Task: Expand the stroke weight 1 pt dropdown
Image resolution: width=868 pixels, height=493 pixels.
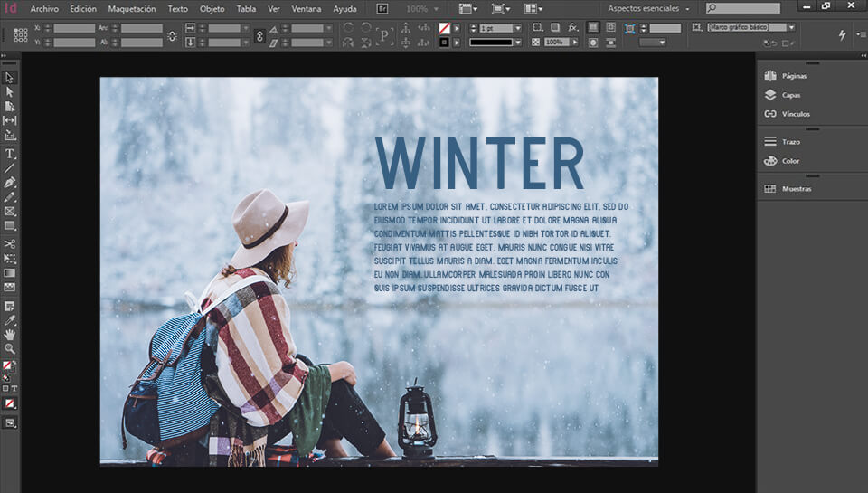Action: coord(519,29)
